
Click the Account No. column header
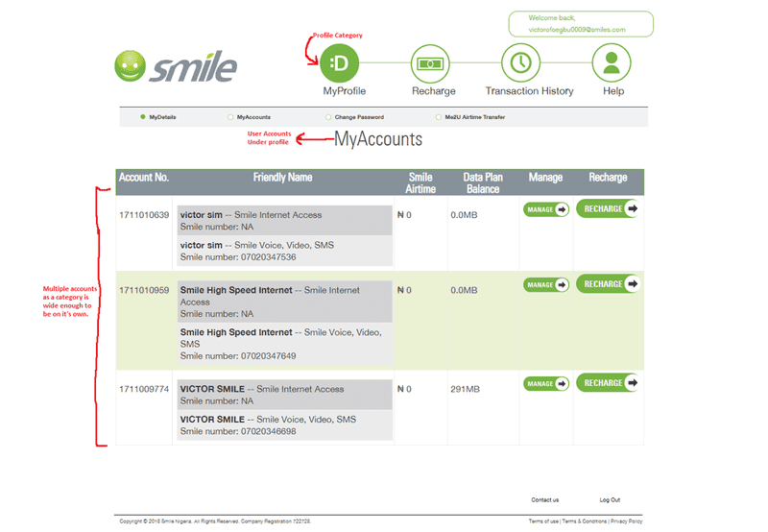coord(144,178)
